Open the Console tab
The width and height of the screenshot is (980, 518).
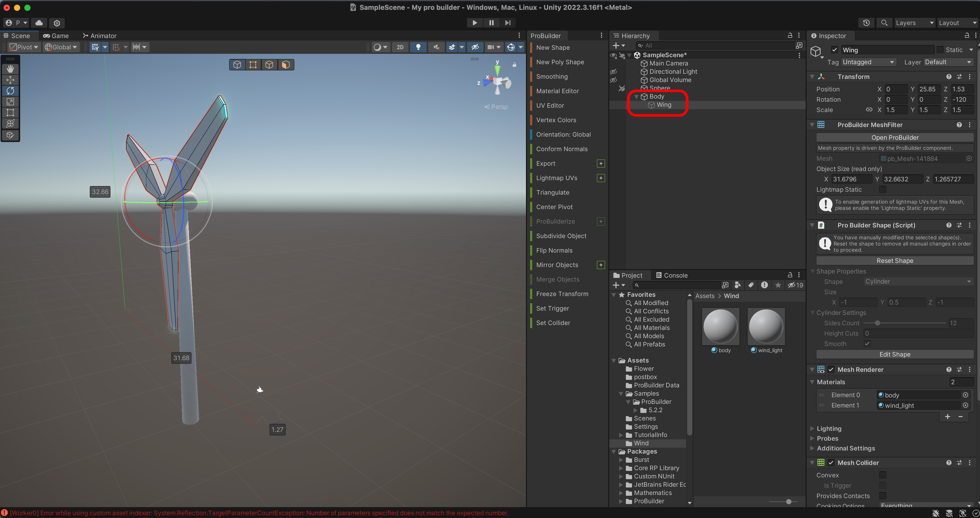[671, 275]
